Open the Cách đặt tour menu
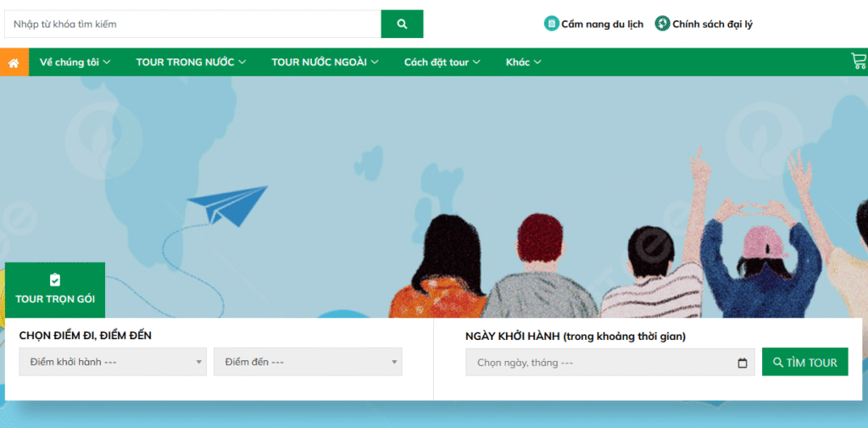Screen dimensions: 868x428 pyautogui.click(x=442, y=62)
